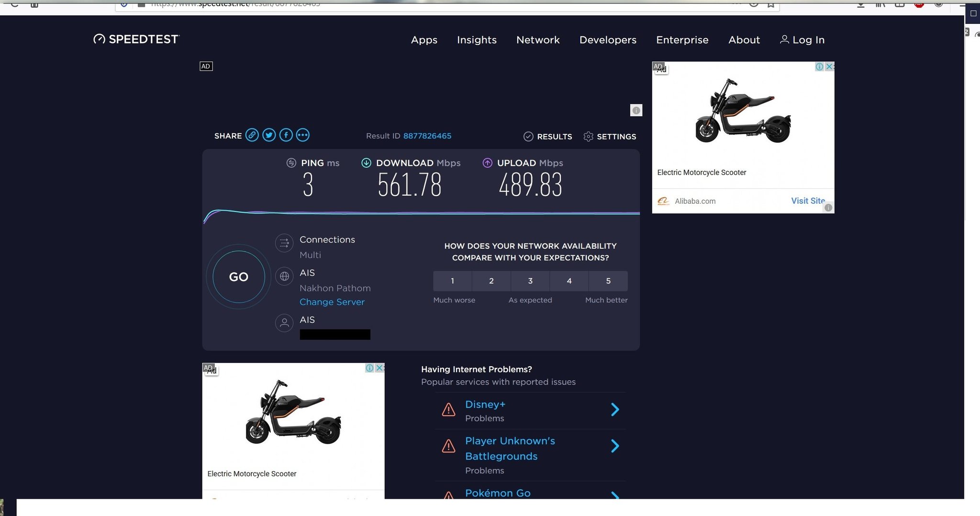This screenshot has width=980, height=516.
Task: Open the Pokémon Go link
Action: pyautogui.click(x=498, y=493)
